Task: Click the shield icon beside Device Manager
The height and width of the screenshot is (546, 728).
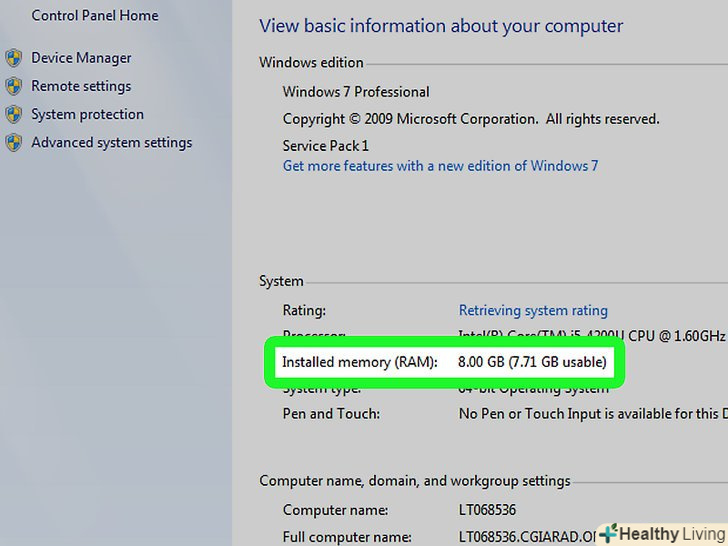Action: tap(14, 58)
